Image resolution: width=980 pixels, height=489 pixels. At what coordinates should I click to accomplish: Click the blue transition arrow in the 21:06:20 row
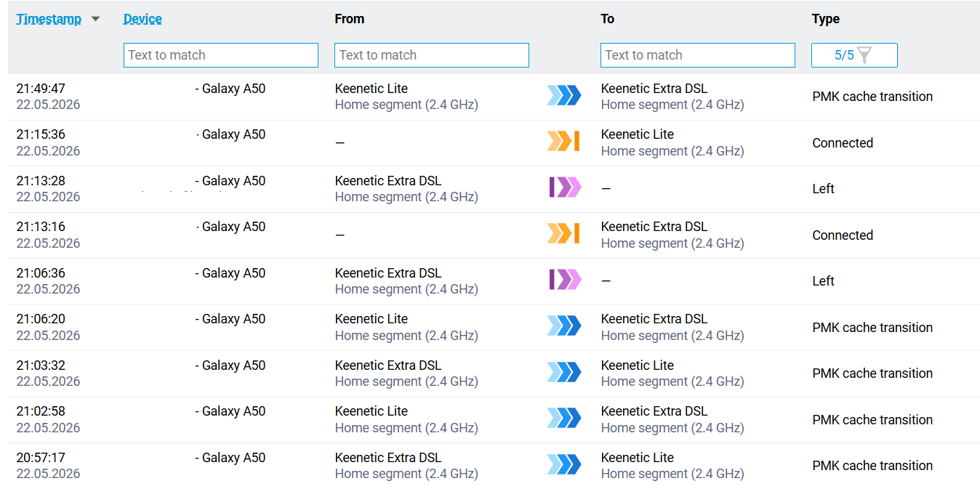pos(564,326)
